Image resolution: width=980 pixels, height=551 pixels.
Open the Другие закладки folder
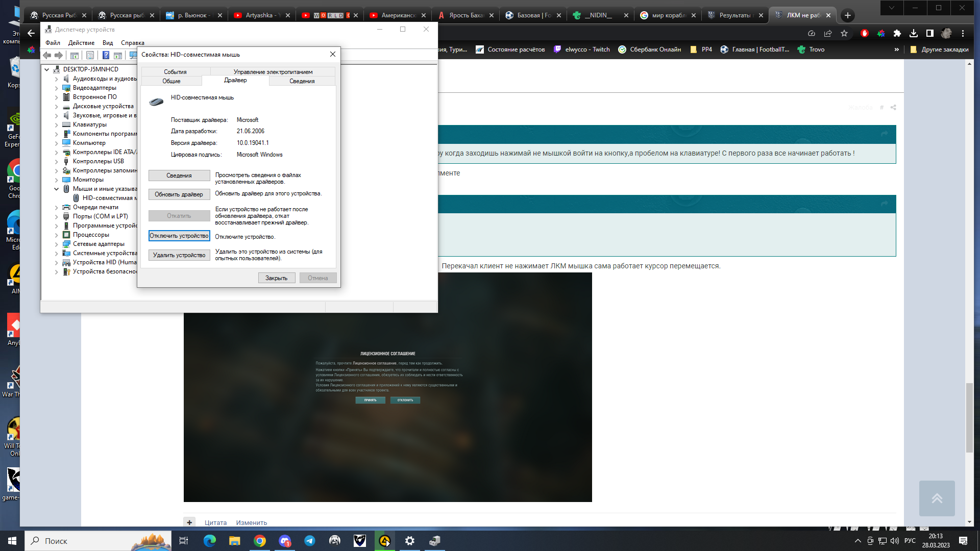[x=939, y=49]
